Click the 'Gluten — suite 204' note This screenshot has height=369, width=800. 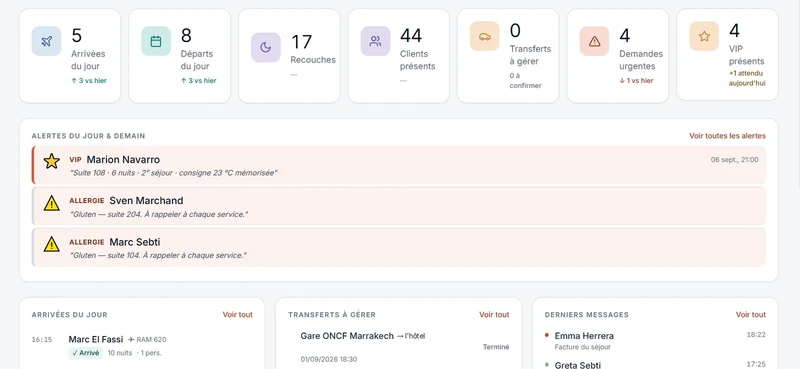pyautogui.click(x=159, y=214)
